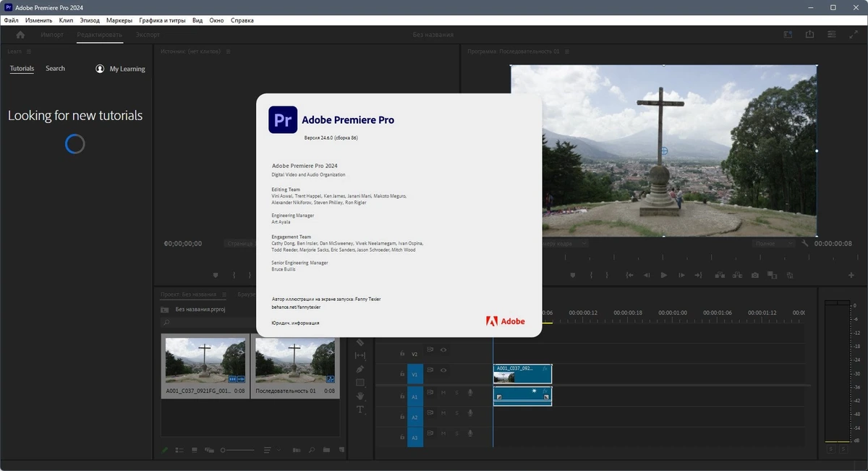This screenshot has width=868, height=471.
Task: Go to Out point in Program monitor
Action: (698, 275)
